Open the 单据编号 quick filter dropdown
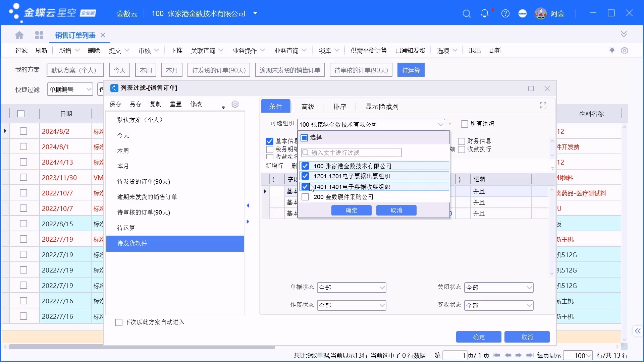 pyautogui.click(x=89, y=89)
